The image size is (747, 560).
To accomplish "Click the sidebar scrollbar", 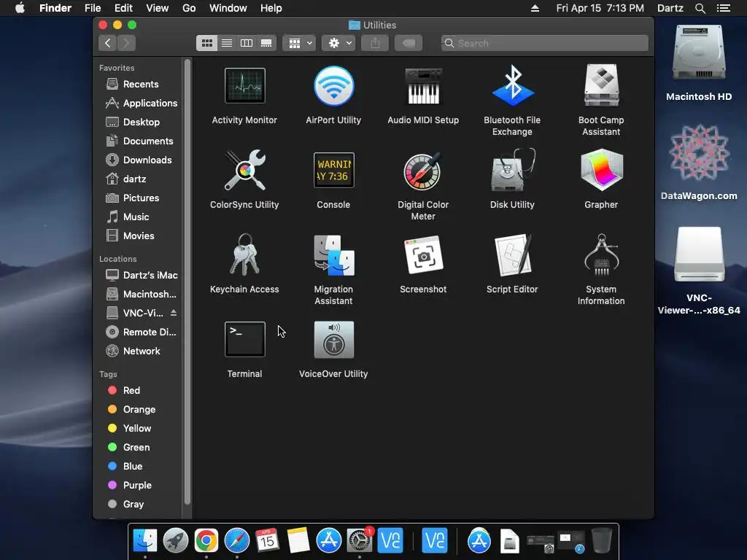I will pos(187,281).
